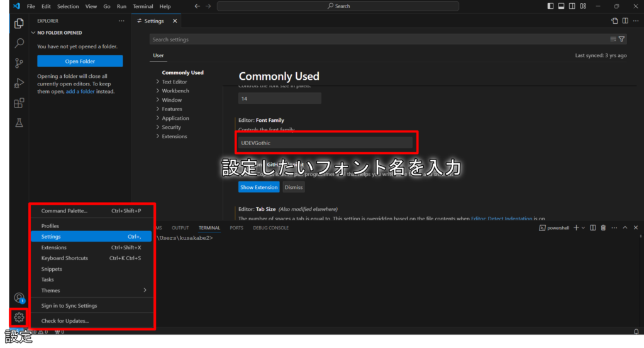Screen dimensions: 644x348
Task: Open the Selection menu
Action: 68,6
